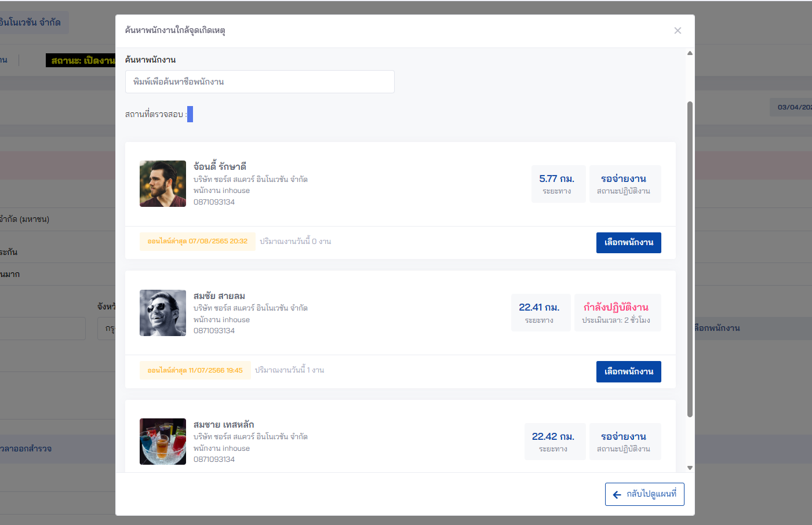Click the employee name search field
The image size is (812, 525).
260,82
